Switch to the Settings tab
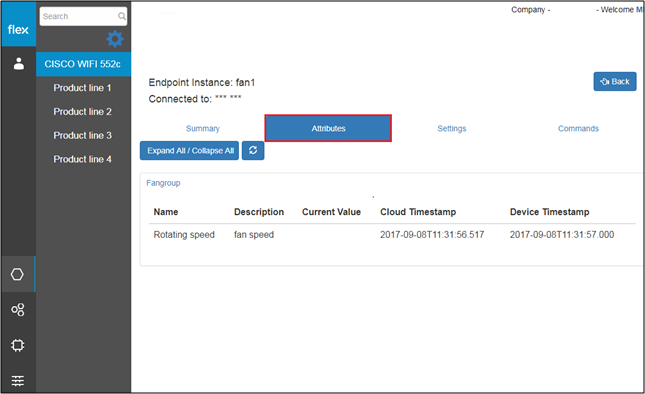Image resolution: width=645 pixels, height=394 pixels. (452, 129)
